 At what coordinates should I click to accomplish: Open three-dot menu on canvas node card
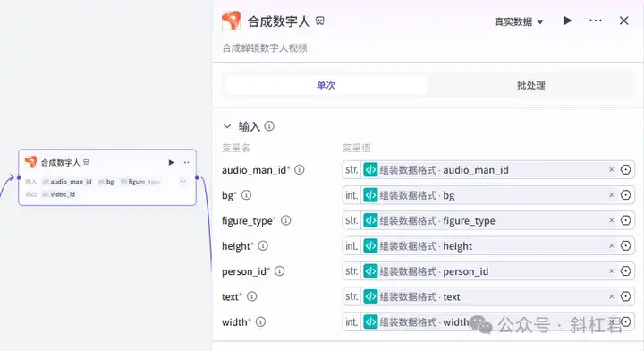(185, 162)
